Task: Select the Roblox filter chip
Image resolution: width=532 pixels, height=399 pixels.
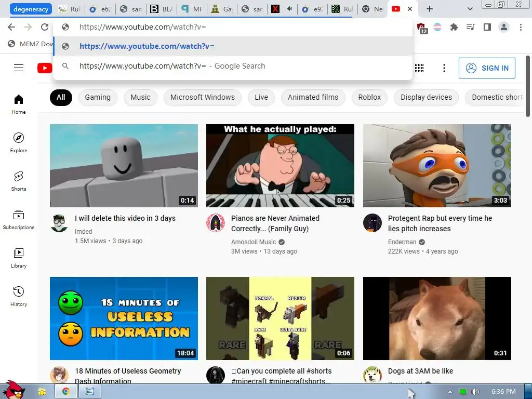Action: pyautogui.click(x=369, y=97)
